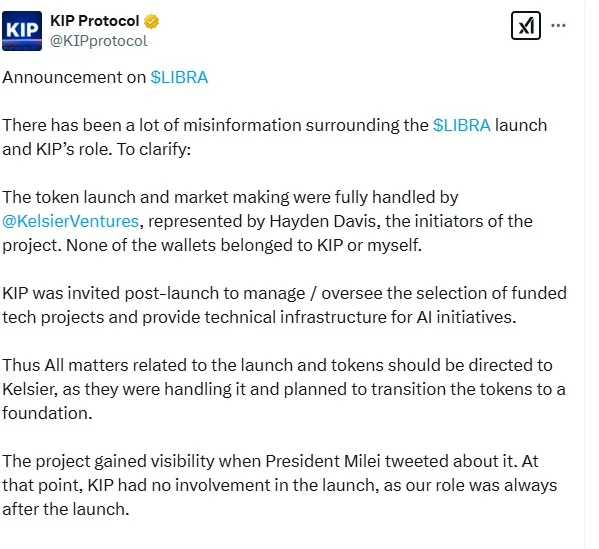The height and width of the screenshot is (549, 599).
Task: Open the @KelsierVentures mention link
Action: pos(71,221)
